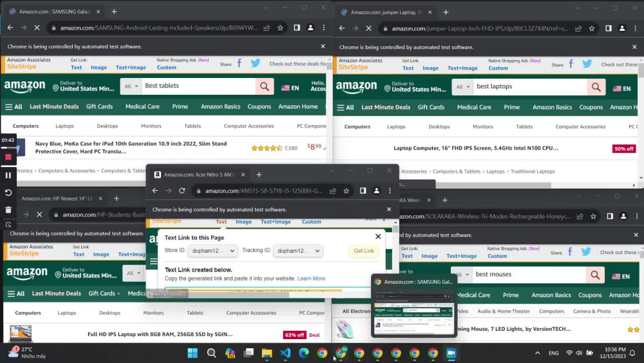This screenshot has width=644, height=363.
Task: Open weather widget showing 27°C
Action: tap(27, 353)
